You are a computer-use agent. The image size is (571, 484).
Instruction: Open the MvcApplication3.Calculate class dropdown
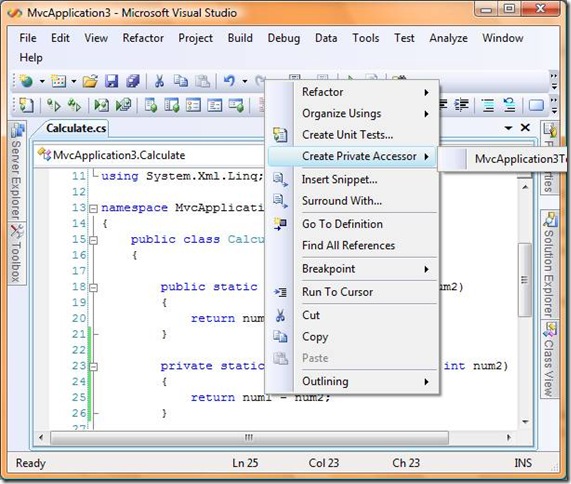(149, 156)
